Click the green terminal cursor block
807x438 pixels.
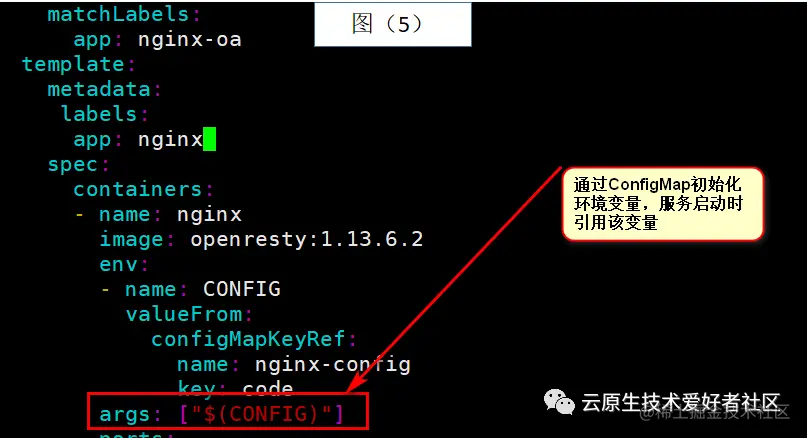pos(209,139)
